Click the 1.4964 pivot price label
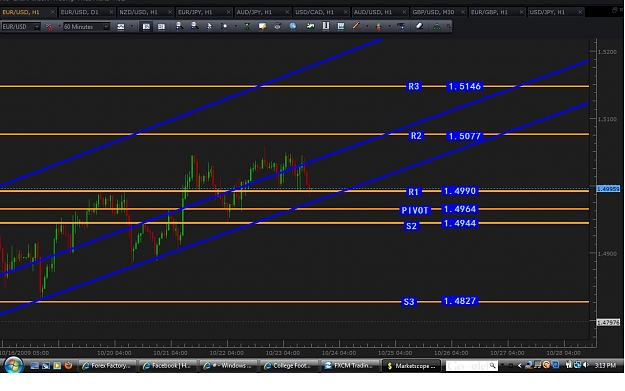 pyautogui.click(x=460, y=209)
